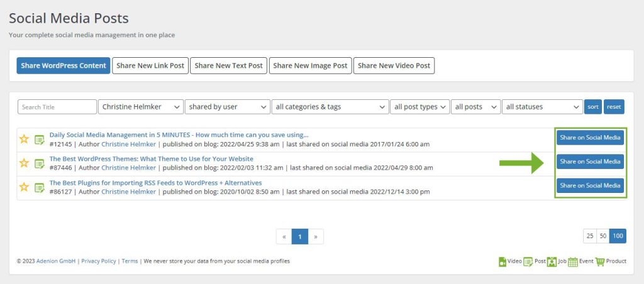Click the Post legend icon in footer
Viewport: 644px width, 284px height.
point(528,261)
